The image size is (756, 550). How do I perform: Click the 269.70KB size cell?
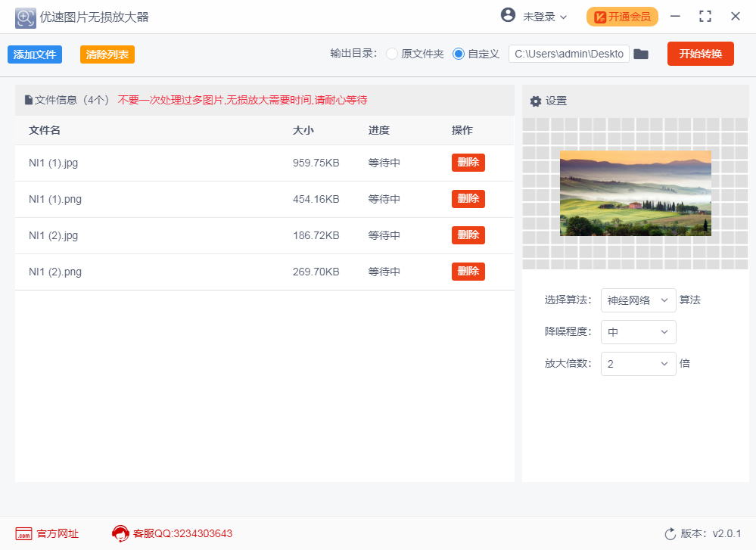coord(316,272)
